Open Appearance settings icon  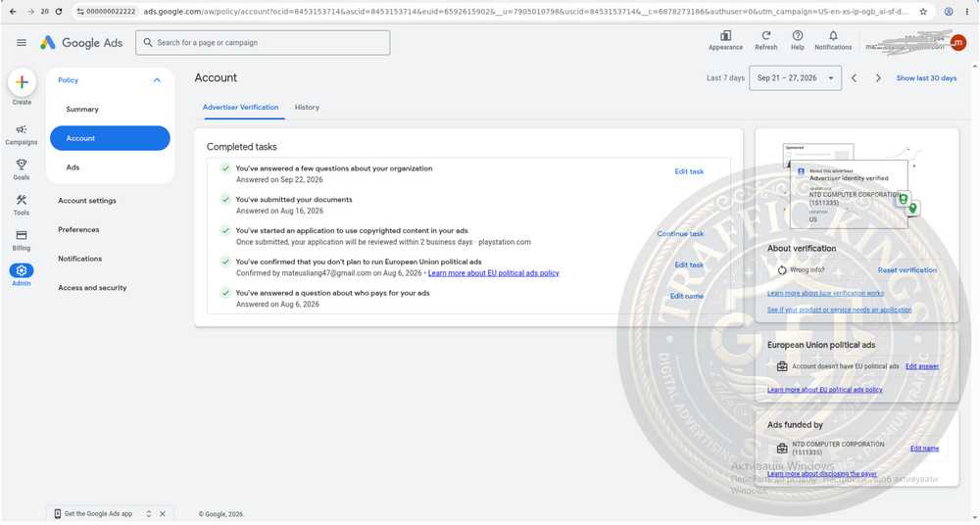[725, 36]
